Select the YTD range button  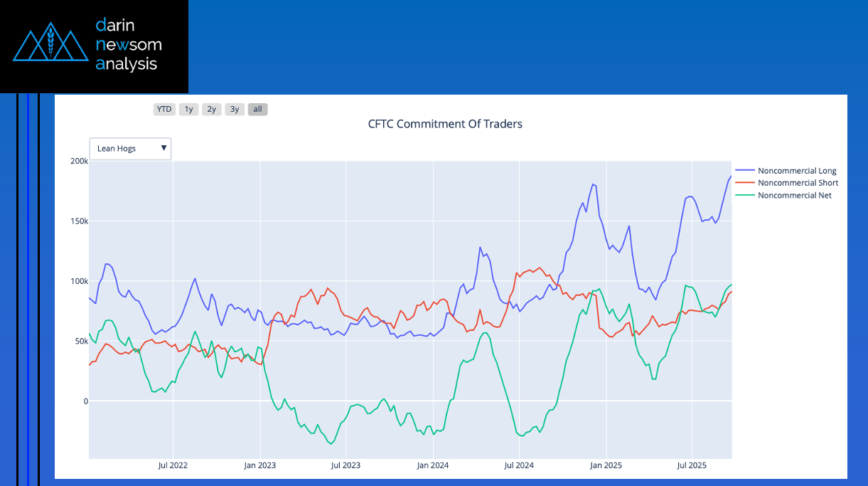(x=164, y=110)
